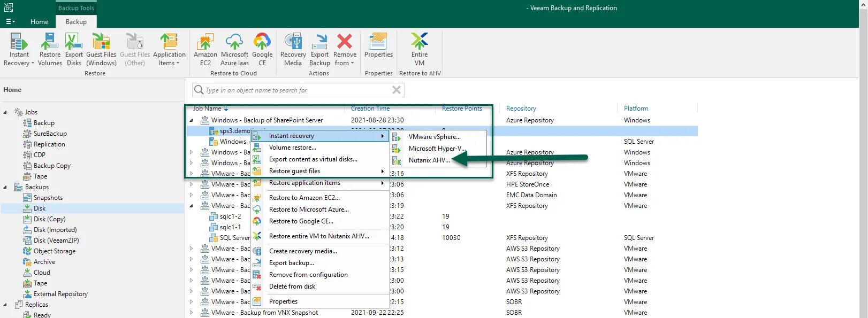Select the Restore Volumes ribbon icon
Screen dimensions: 868x318
click(50, 49)
